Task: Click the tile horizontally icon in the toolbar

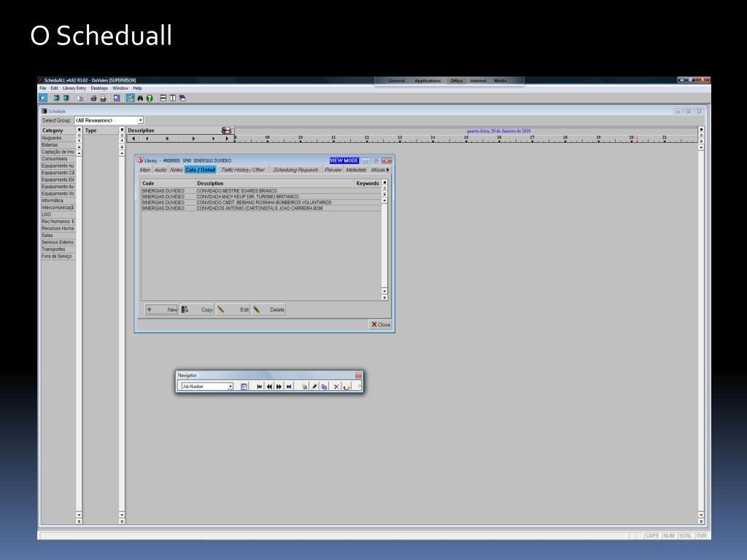Action: (163, 98)
